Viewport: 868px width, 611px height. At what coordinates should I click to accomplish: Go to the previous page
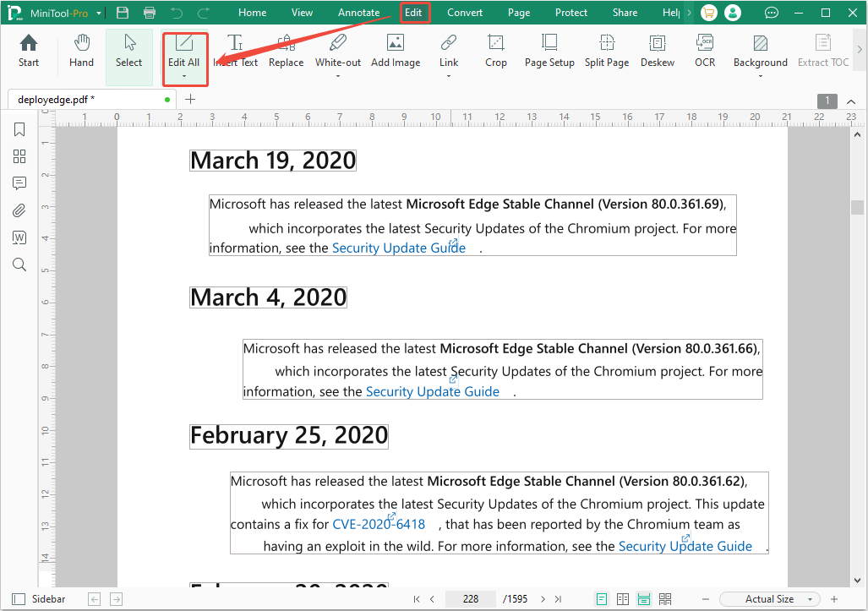pyautogui.click(x=433, y=599)
